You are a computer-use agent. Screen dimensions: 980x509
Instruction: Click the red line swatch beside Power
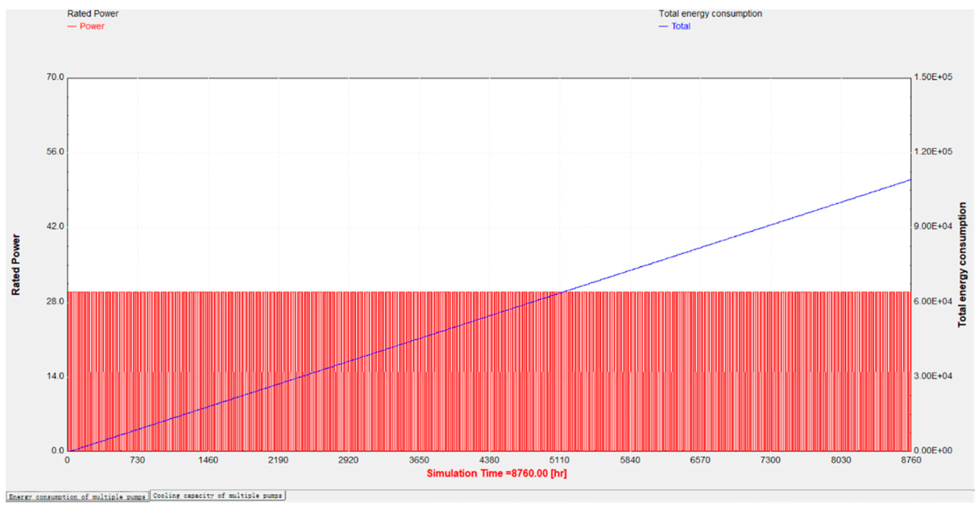point(72,26)
